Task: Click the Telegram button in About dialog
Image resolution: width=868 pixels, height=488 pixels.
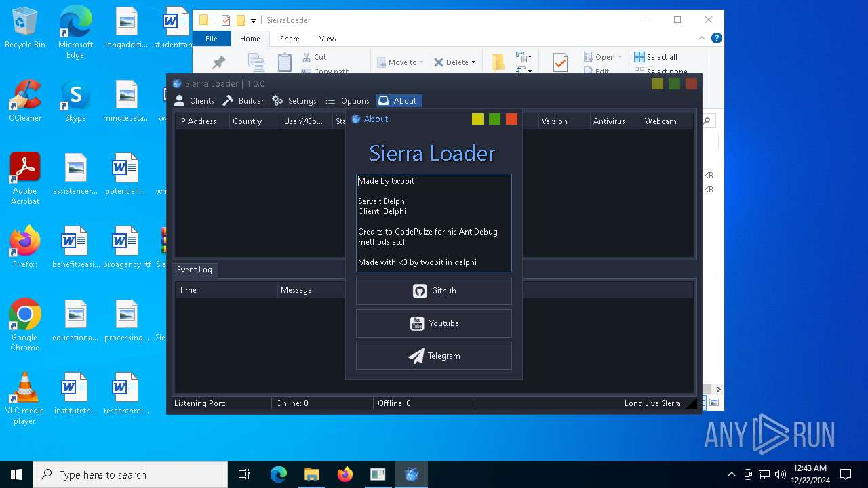Action: coord(434,356)
